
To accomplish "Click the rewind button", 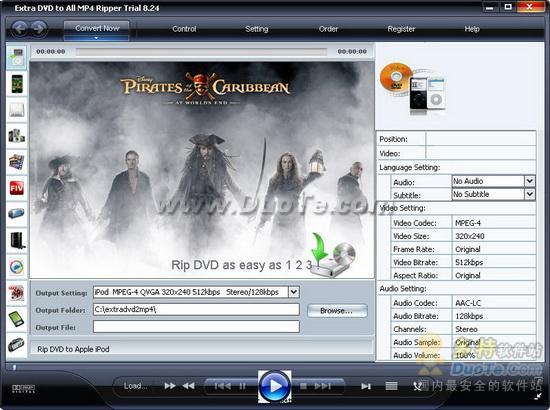I will point(188,386).
